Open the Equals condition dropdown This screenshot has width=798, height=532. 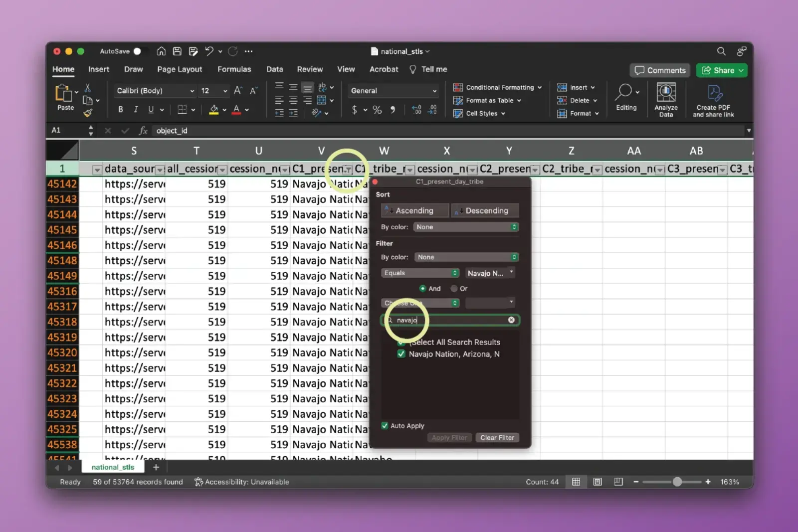point(420,273)
